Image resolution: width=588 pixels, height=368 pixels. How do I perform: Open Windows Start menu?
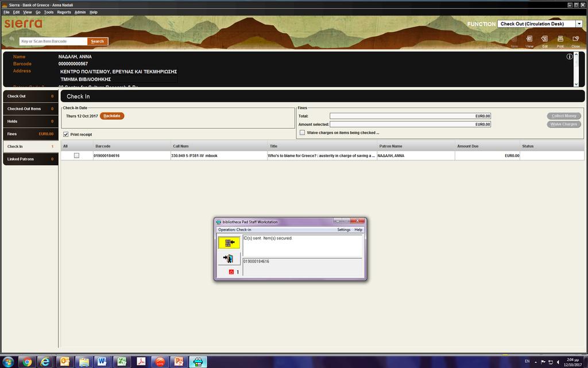click(7, 362)
